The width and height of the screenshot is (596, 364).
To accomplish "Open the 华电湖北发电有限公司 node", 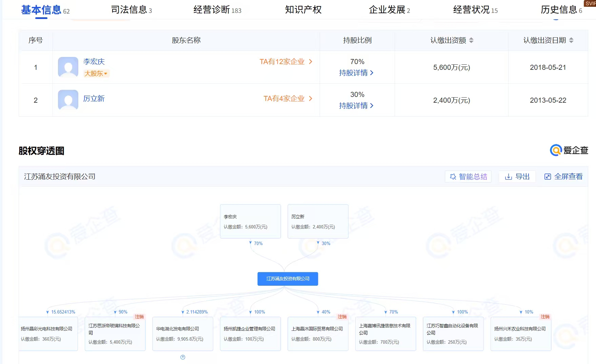I will (183, 334).
